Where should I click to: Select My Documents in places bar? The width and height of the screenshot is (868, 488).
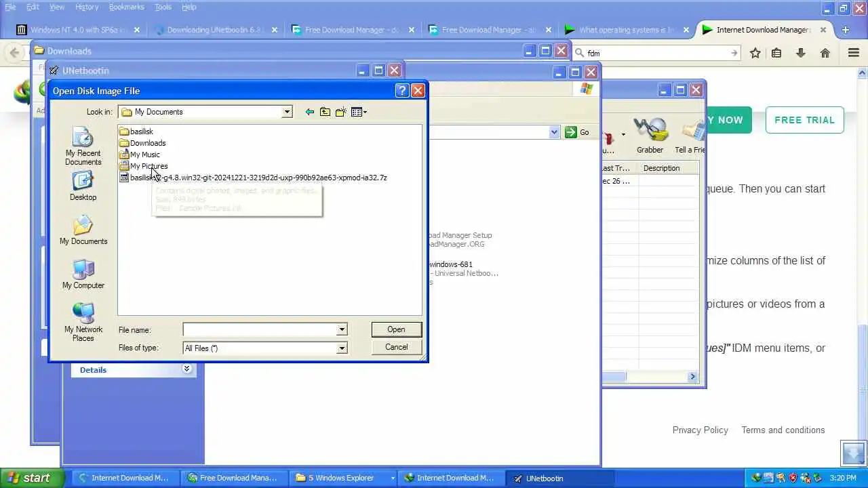coord(83,230)
